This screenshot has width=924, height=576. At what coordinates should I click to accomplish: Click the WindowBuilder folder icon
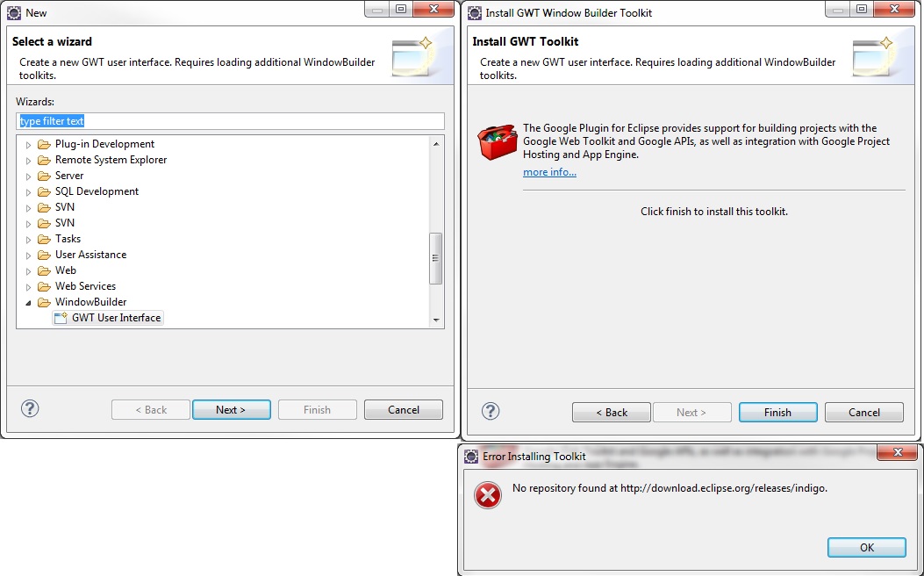(x=44, y=303)
